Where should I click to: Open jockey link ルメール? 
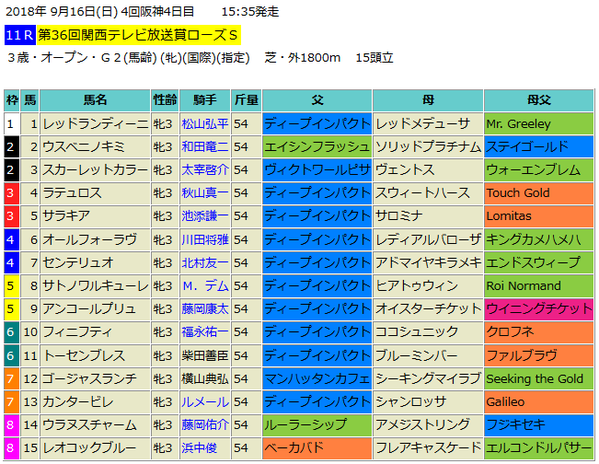point(205,402)
